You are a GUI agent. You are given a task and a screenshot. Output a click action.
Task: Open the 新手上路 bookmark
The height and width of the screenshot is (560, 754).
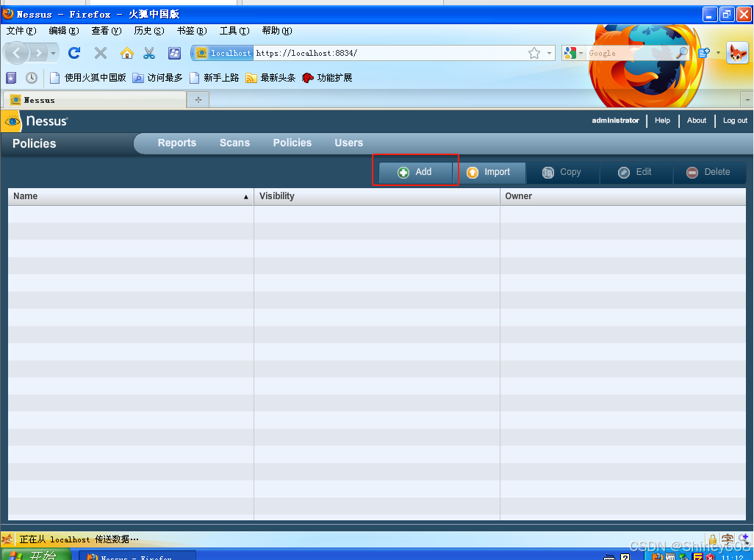point(215,77)
